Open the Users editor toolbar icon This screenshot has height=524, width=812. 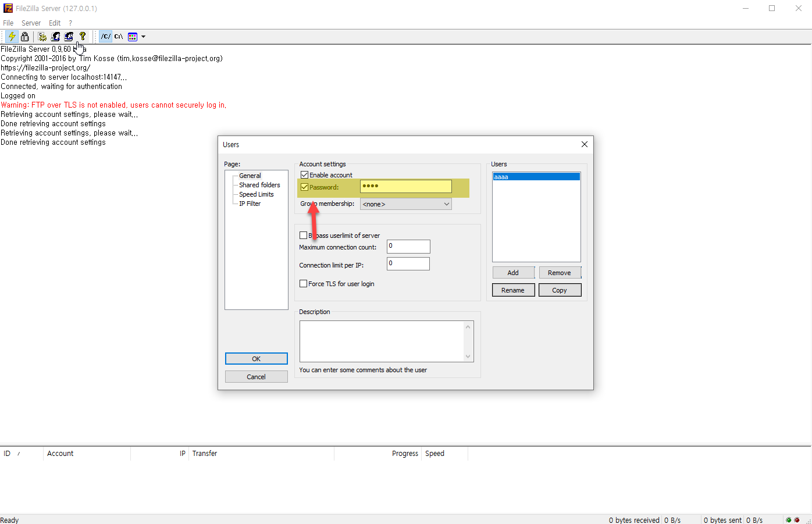pyautogui.click(x=56, y=36)
